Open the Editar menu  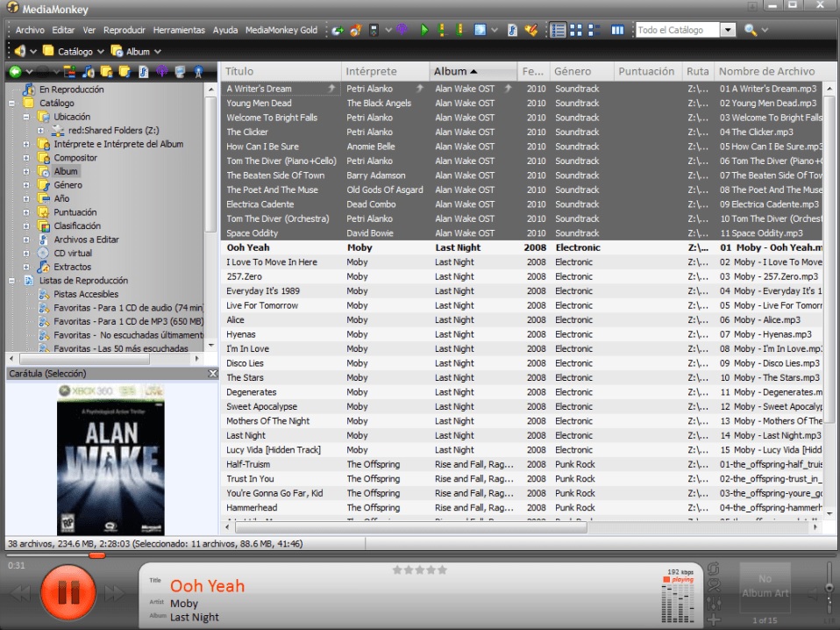63,30
